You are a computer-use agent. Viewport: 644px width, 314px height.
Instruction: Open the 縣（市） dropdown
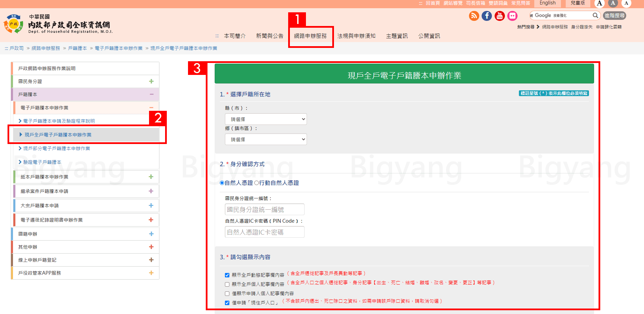(266, 119)
